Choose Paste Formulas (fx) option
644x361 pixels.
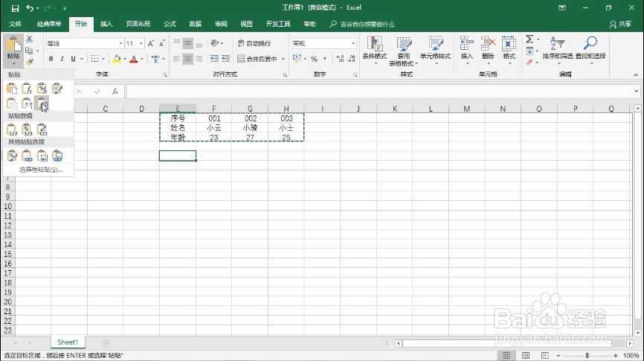pyautogui.click(x=27, y=89)
